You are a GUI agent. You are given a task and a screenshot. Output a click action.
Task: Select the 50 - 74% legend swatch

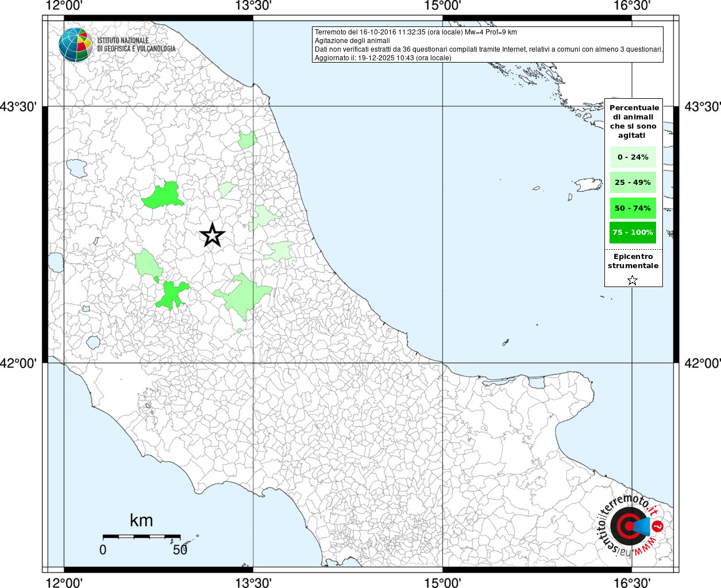pos(633,208)
